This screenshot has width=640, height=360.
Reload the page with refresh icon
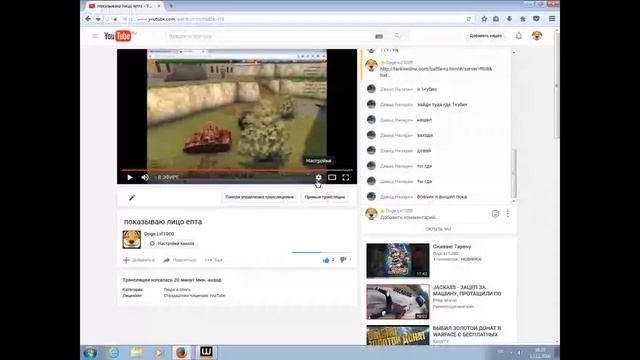coord(469,19)
